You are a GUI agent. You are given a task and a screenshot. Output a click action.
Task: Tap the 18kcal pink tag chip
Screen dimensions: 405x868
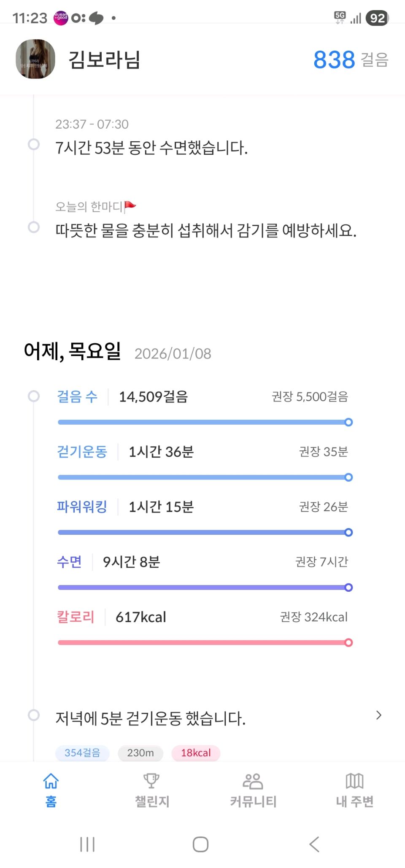coord(196,753)
